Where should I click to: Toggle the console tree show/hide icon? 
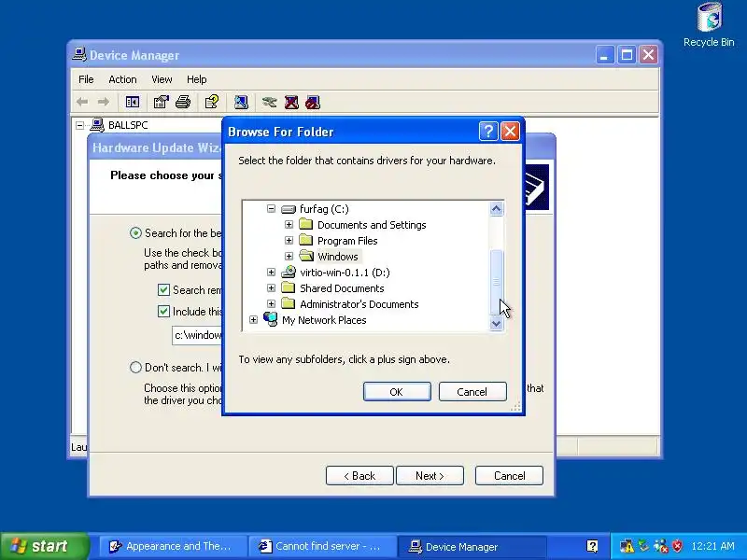132,102
